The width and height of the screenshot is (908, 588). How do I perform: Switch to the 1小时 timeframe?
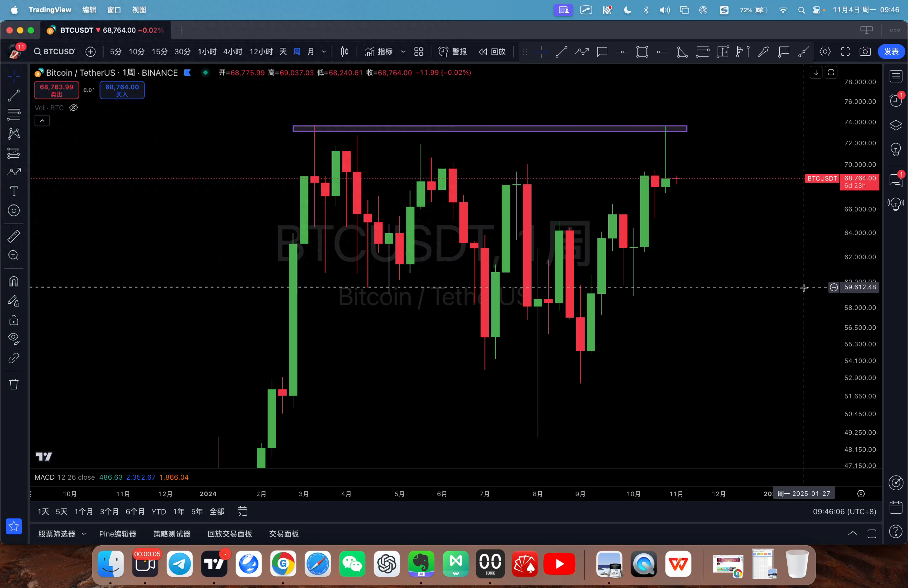tap(207, 51)
